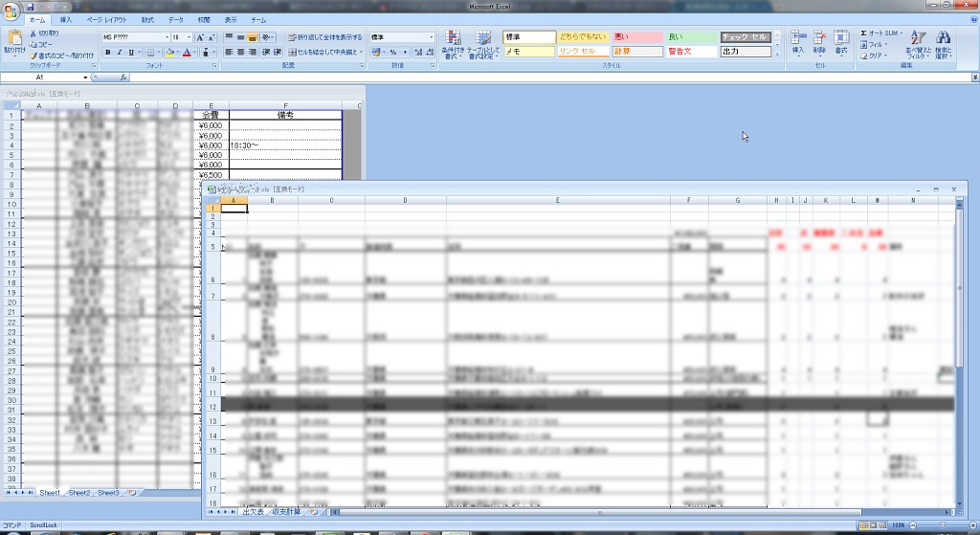Apply the 標準 cell style
Image resolution: width=980 pixels, height=535 pixels.
click(529, 37)
